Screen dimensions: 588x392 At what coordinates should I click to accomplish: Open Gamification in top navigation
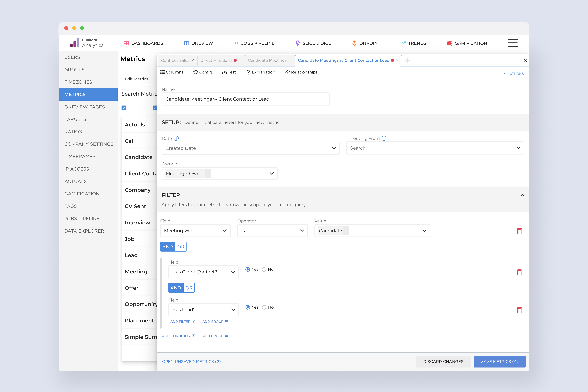click(467, 43)
